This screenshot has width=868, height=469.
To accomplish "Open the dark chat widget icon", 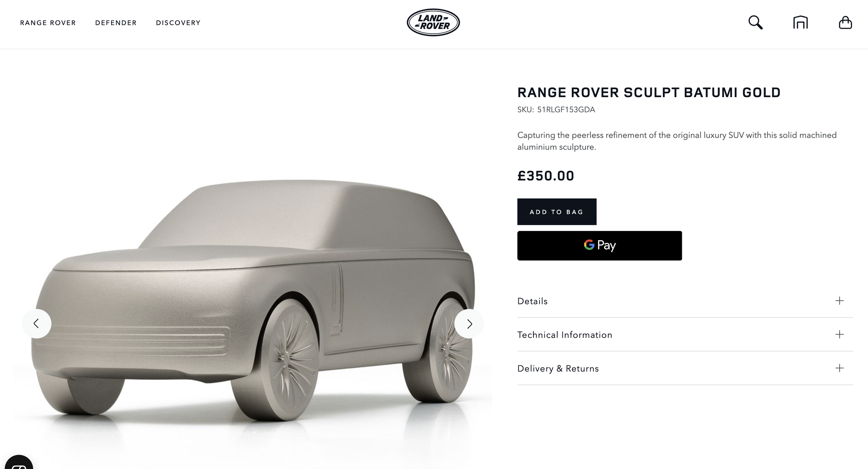I will tap(19, 462).
